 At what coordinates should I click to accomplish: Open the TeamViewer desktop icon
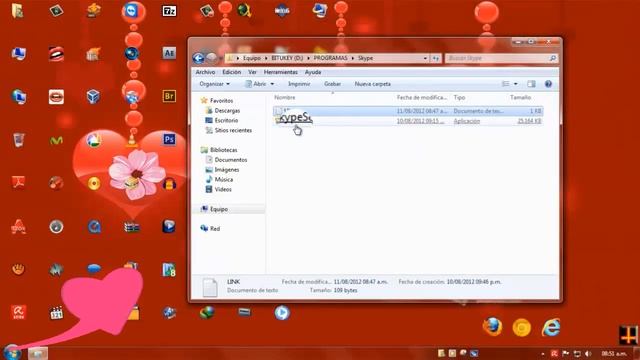click(x=132, y=11)
